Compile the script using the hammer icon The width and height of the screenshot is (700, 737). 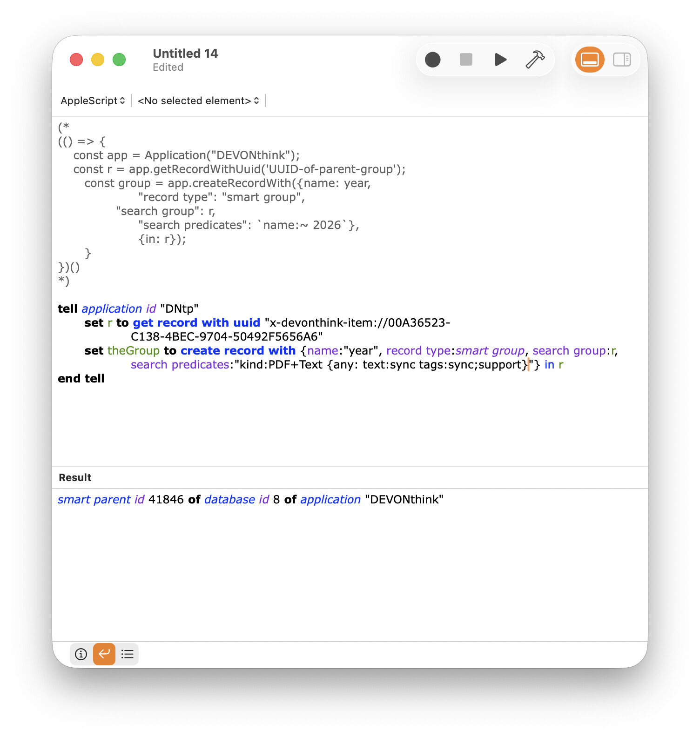[x=535, y=60]
